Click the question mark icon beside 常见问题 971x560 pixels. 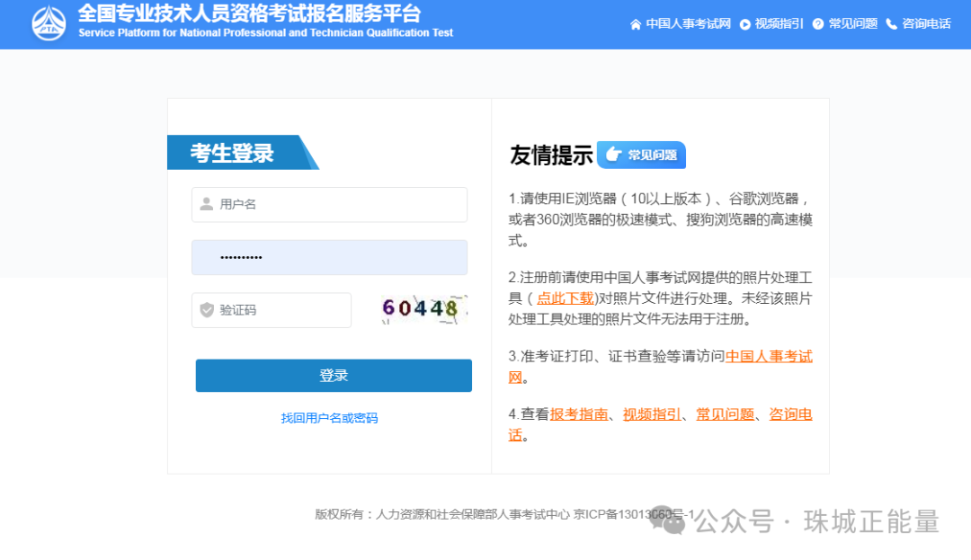tap(818, 24)
